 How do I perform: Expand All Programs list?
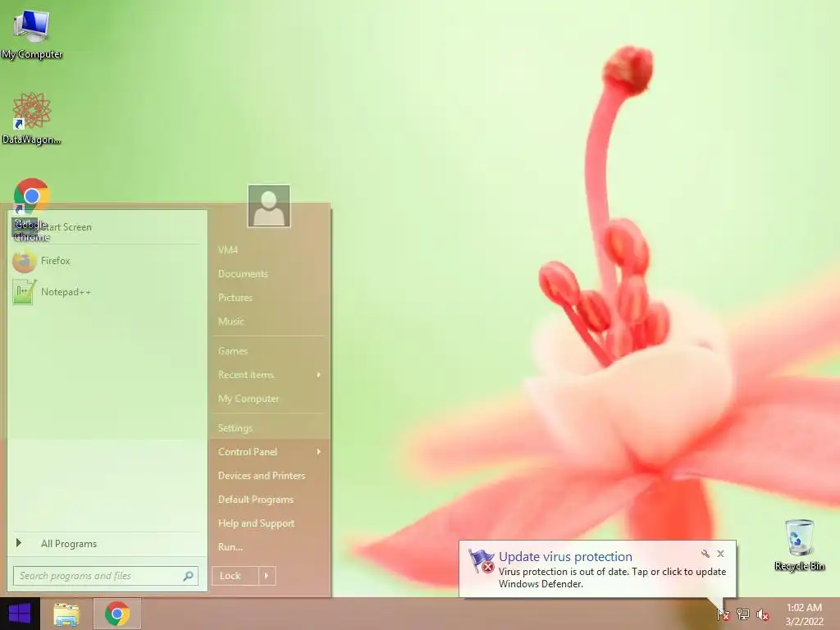107,544
